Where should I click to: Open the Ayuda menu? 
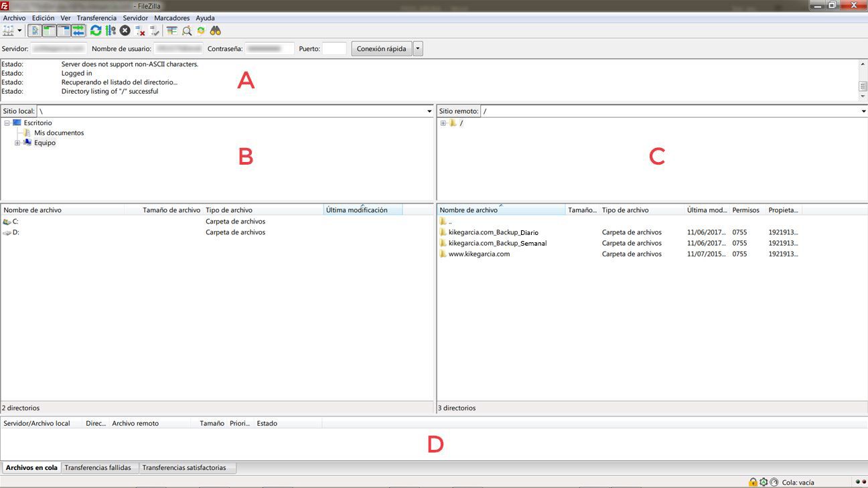click(205, 18)
